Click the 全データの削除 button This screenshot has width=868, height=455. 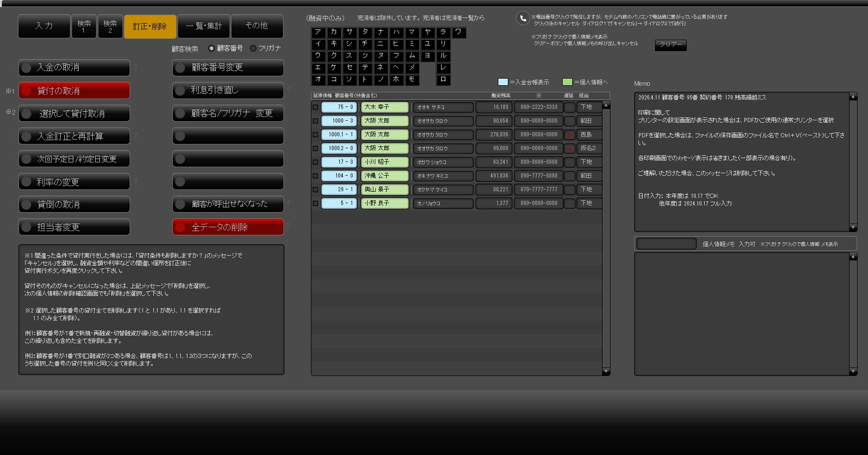pos(228,227)
